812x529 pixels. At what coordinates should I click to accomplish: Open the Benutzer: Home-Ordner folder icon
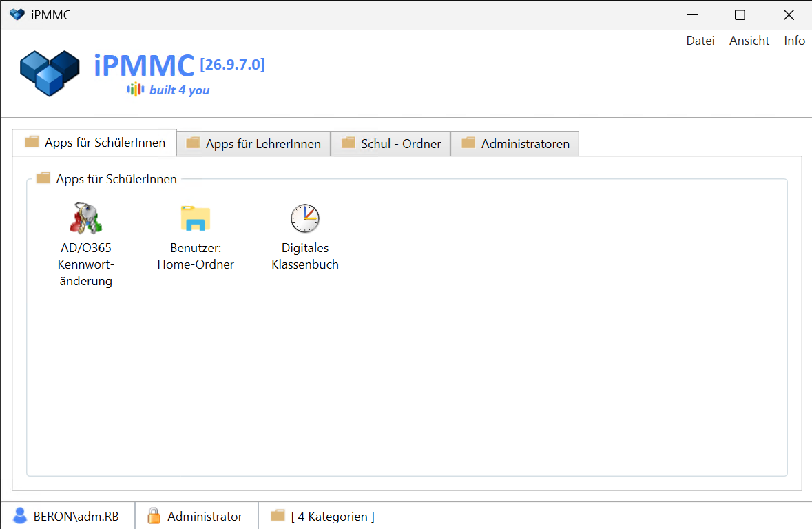pyautogui.click(x=195, y=218)
